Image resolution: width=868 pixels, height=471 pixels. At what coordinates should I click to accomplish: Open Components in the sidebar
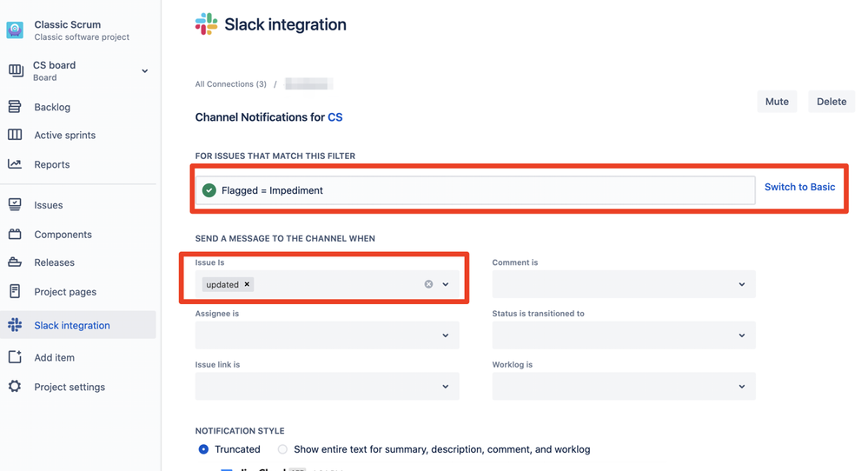click(63, 234)
